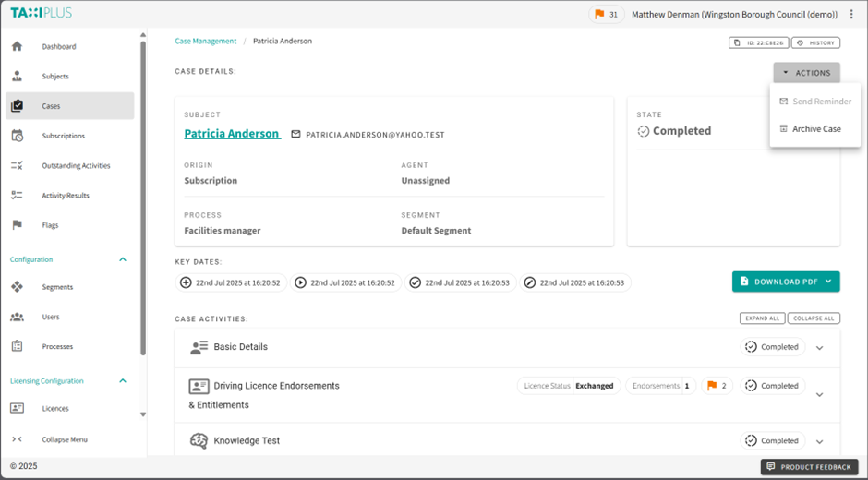This screenshot has width=868, height=480.
Task: Click the Case Management breadcrumb link
Action: coord(205,41)
